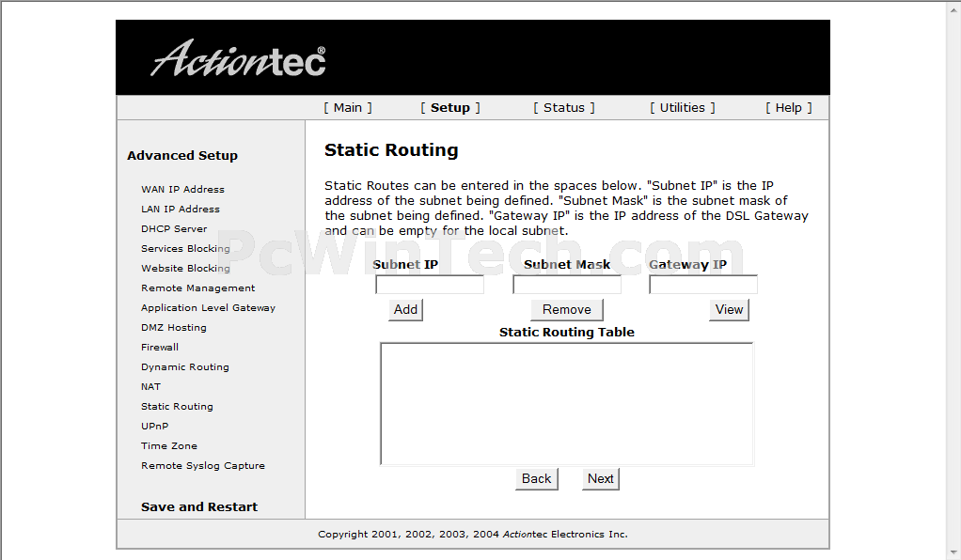Viewport: 961px width, 560px height.
Task: Open LAN IP Address settings
Action: tap(181, 209)
